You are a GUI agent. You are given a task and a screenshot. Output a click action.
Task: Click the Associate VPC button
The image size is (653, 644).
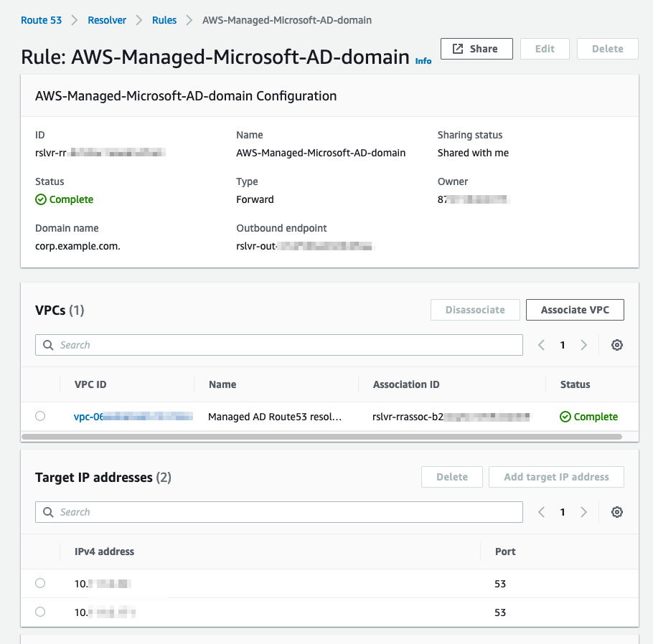pos(575,310)
